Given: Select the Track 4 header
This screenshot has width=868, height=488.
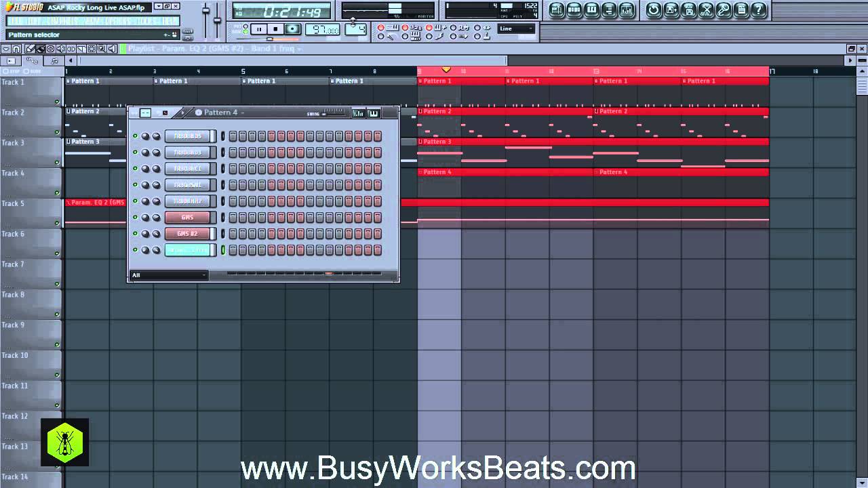Looking at the screenshot, I should [31, 182].
